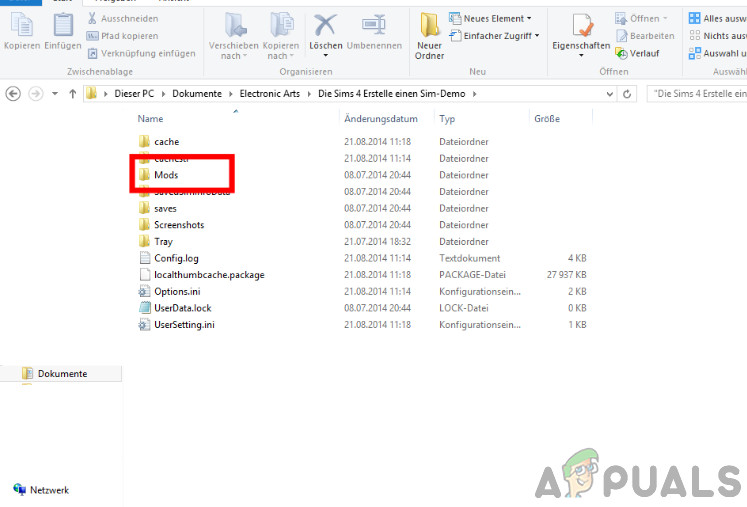Expand the Eigenschaften dropdown arrow
The width and height of the screenshot is (747, 507).
581,56
